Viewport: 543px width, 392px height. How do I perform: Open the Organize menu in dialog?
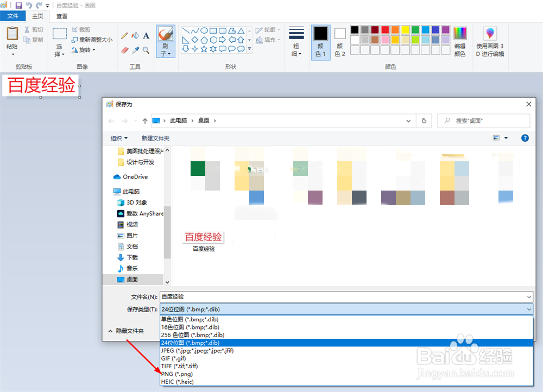point(119,138)
